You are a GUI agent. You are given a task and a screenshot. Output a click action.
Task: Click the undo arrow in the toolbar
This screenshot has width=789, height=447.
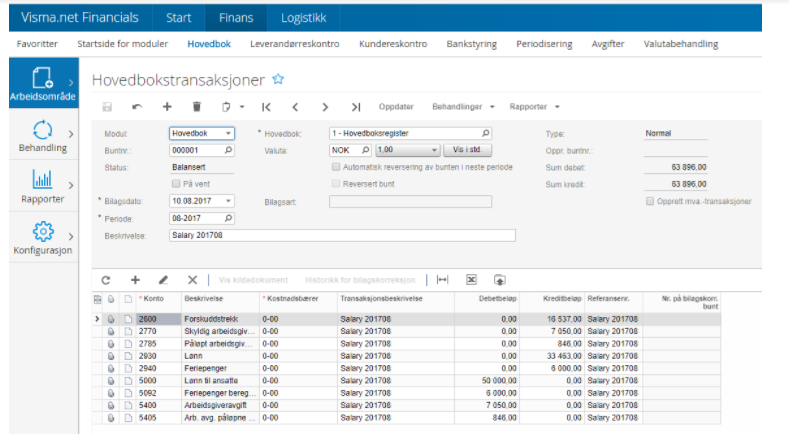(137, 107)
